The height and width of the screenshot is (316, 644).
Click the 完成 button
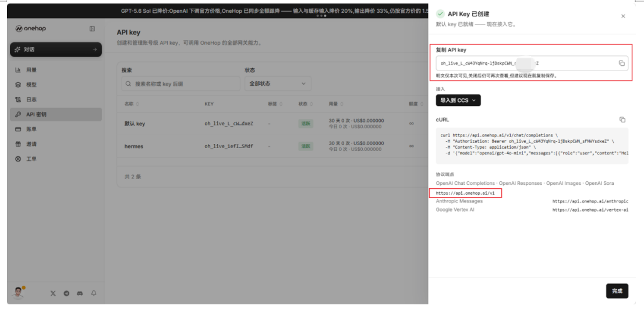[617, 291]
